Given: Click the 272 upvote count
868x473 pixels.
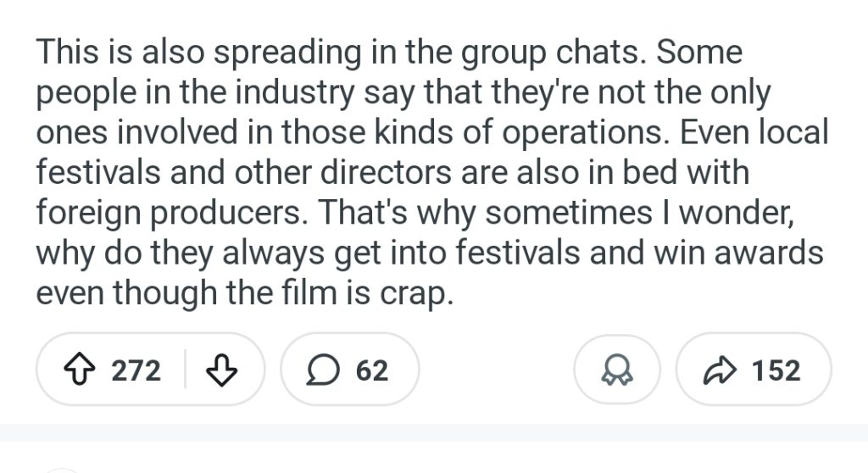Looking at the screenshot, I should (x=136, y=370).
